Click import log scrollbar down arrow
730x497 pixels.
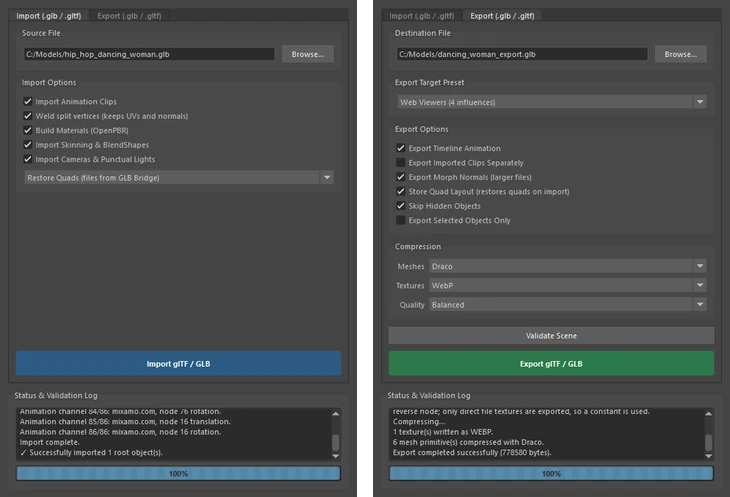pyautogui.click(x=336, y=456)
